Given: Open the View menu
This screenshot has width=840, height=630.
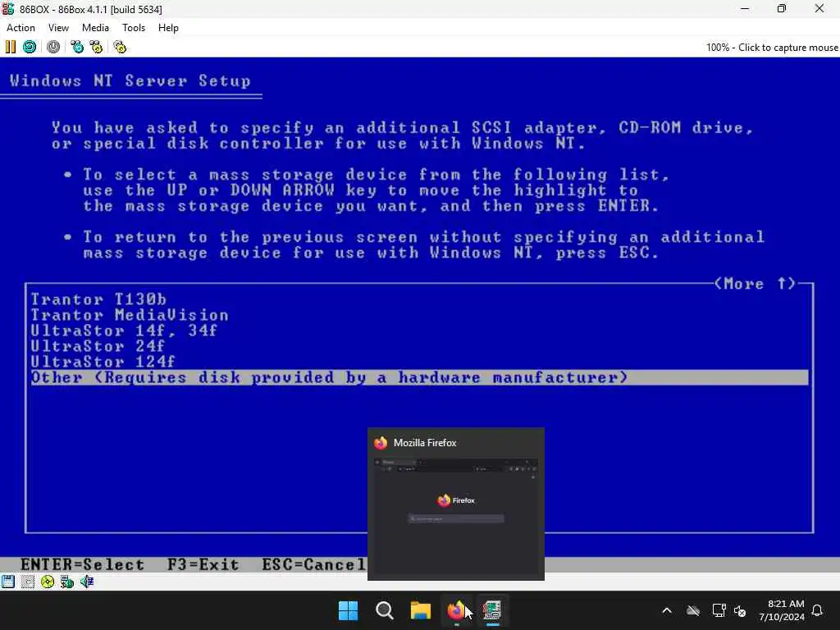Looking at the screenshot, I should (x=58, y=28).
